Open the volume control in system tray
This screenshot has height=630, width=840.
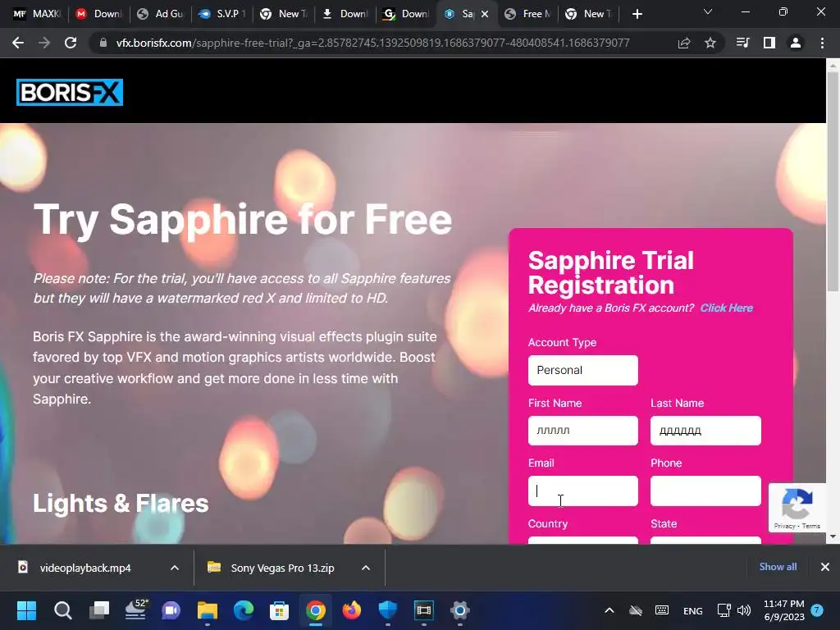pos(743,610)
